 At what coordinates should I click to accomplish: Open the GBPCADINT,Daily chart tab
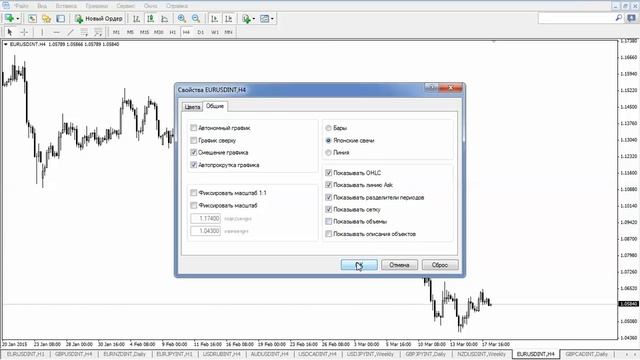point(587,354)
